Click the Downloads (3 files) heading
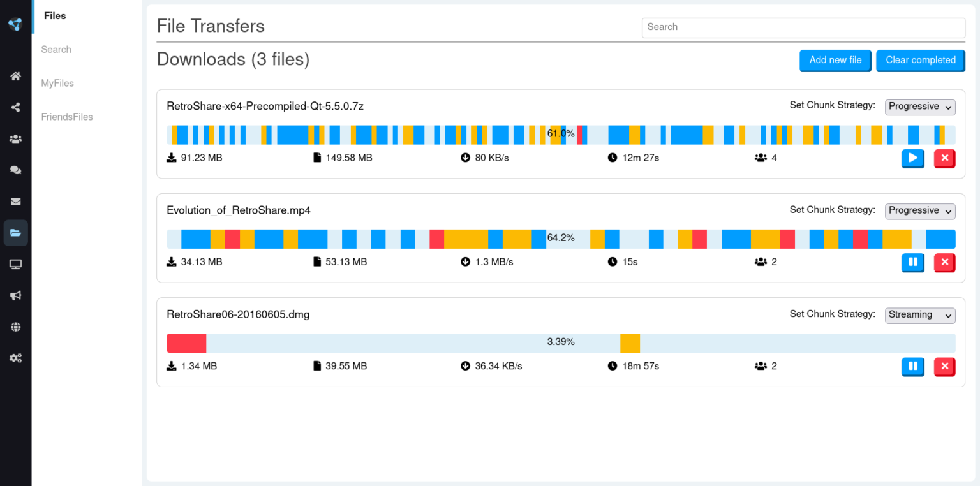The height and width of the screenshot is (486, 980). [233, 59]
